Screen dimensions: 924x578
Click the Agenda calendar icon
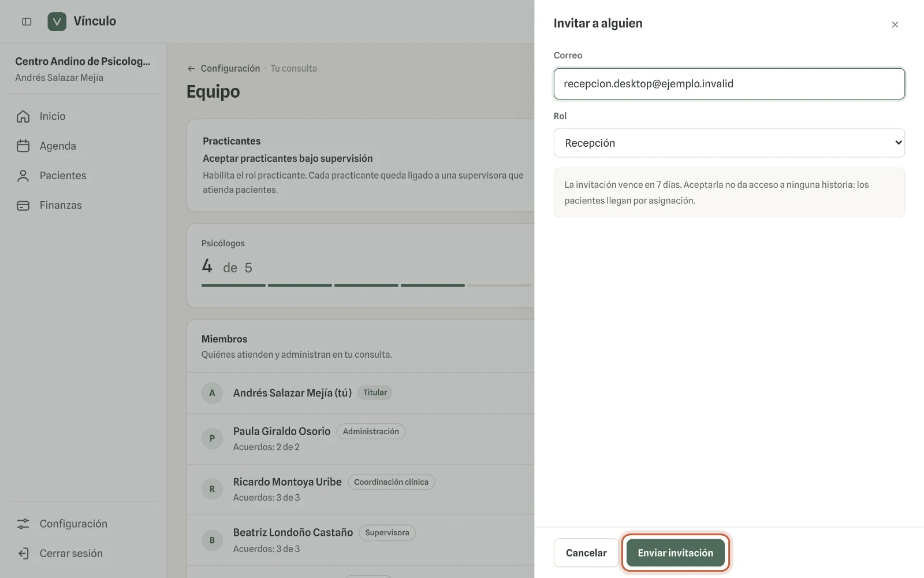[23, 146]
